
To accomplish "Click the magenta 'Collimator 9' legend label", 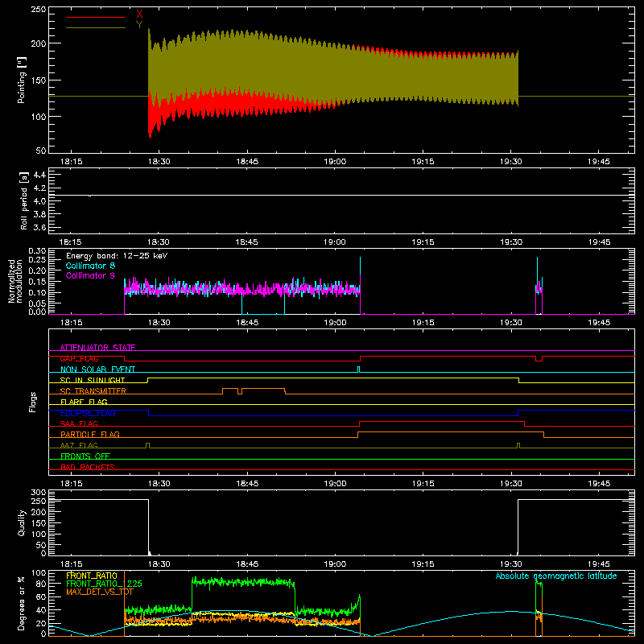I will (90, 275).
